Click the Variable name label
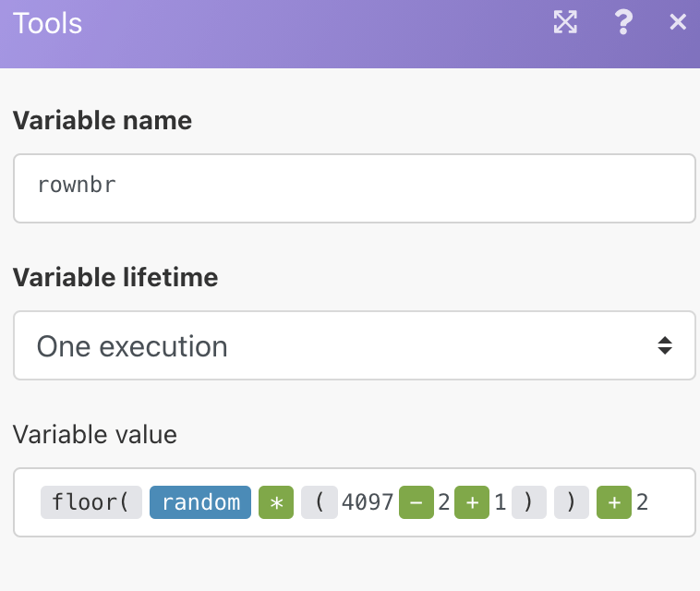This screenshot has height=591, width=700. [103, 120]
